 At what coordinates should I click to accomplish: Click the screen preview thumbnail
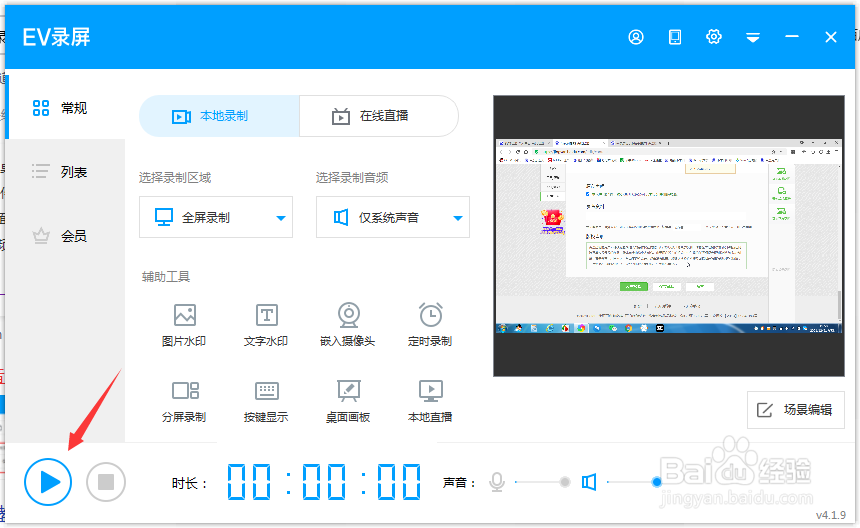coord(669,236)
